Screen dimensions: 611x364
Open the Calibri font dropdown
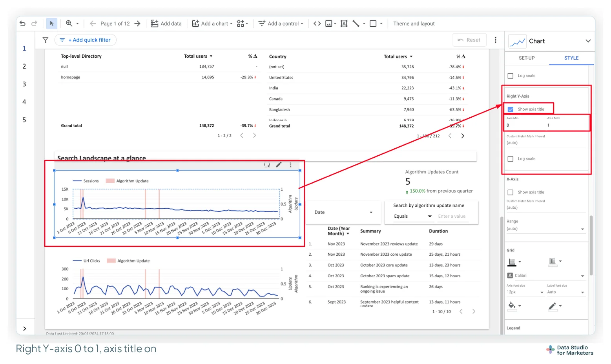pos(546,275)
